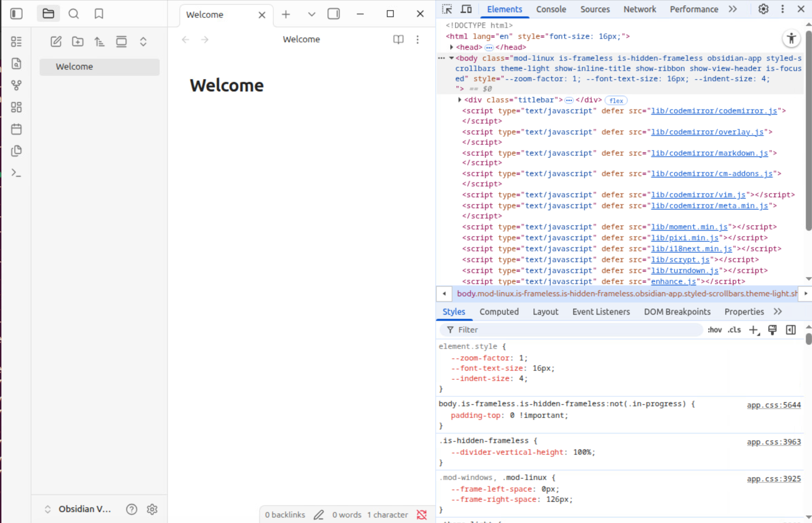Image resolution: width=812 pixels, height=523 pixels.
Task: Open today's daily note calendar icon
Action: click(16, 129)
